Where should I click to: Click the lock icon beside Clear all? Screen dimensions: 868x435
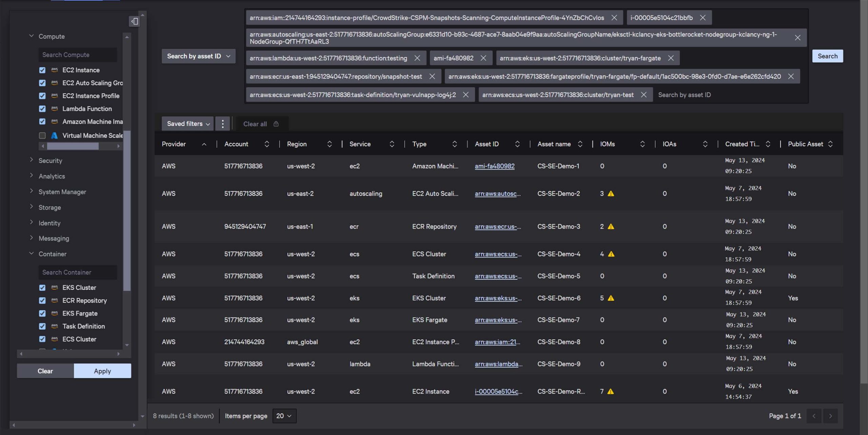pos(276,124)
